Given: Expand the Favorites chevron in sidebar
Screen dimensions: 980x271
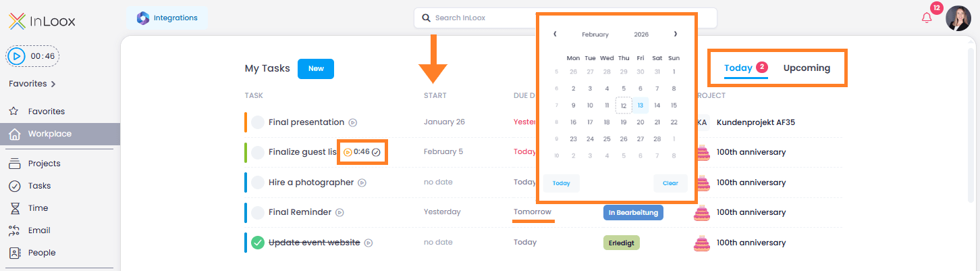Looking at the screenshot, I should pos(53,84).
